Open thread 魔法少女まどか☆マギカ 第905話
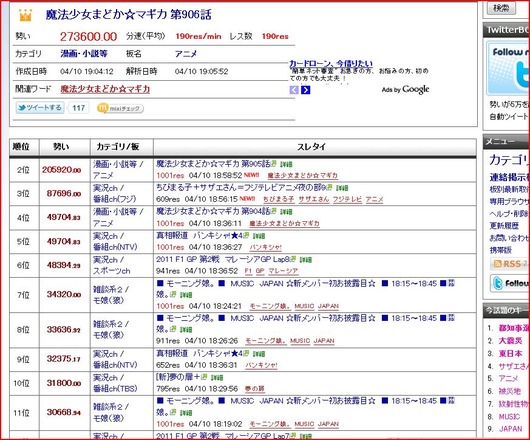Viewport: 530px width, 440px height. pyautogui.click(x=213, y=164)
